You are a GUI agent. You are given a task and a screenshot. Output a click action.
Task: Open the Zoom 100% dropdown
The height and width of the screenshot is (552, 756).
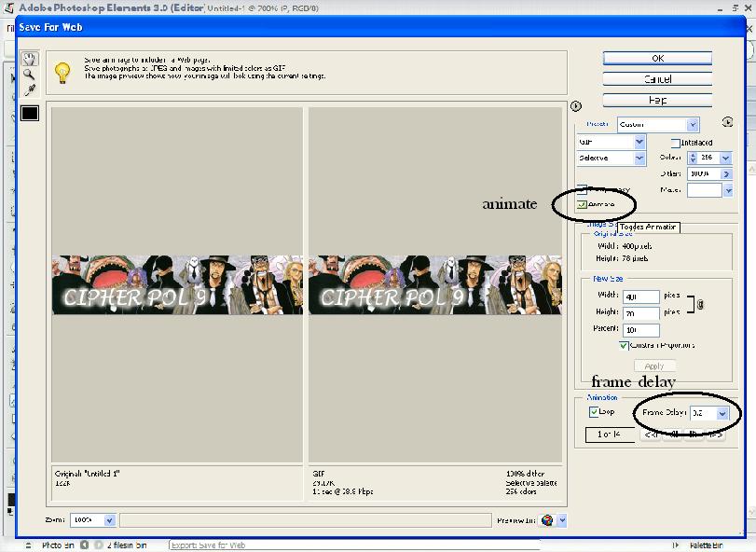[x=92, y=520]
